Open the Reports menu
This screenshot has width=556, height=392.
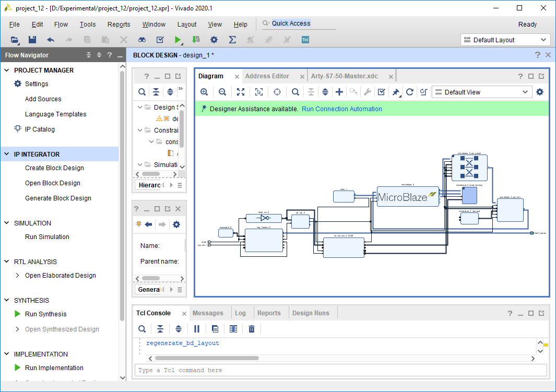(x=119, y=25)
